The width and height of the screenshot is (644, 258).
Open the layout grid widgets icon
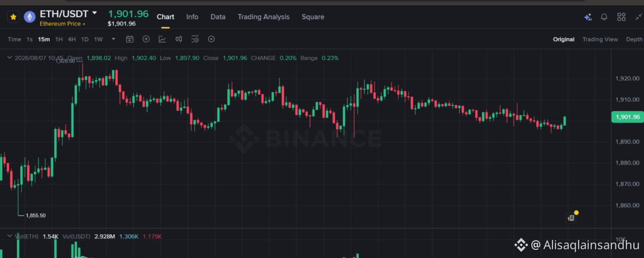click(x=621, y=17)
